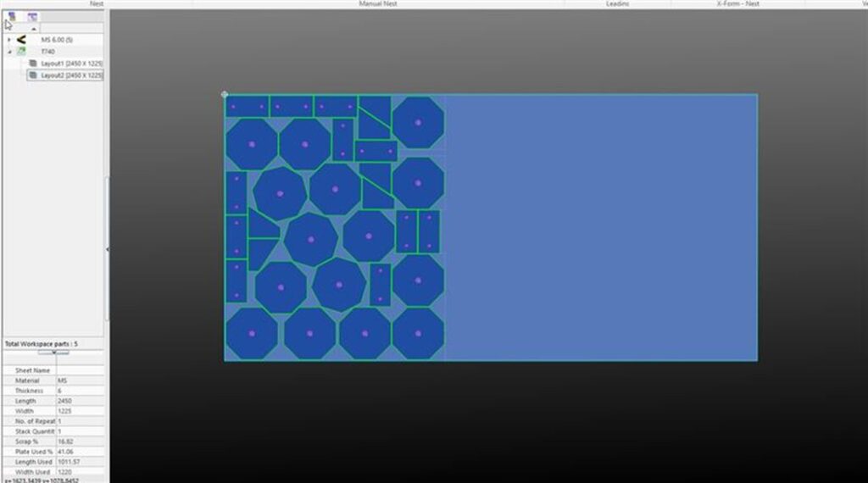Screen dimensions: 868x483
Task: Open Layout1 [2450 X 1225]
Action: coord(71,64)
